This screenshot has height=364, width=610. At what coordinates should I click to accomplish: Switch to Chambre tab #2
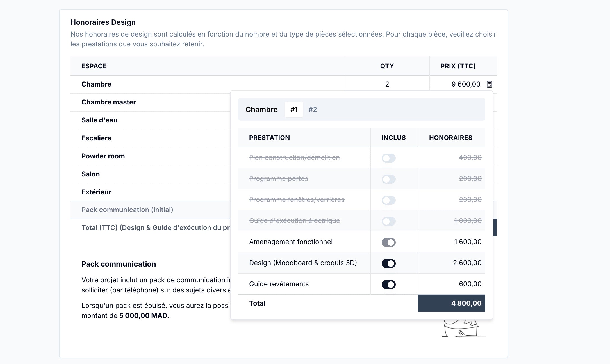[x=313, y=110]
